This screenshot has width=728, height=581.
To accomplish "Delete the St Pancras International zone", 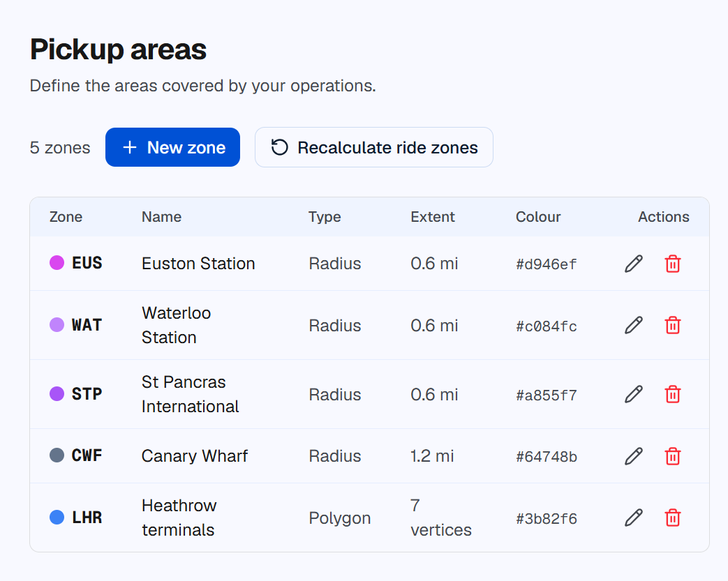I will [x=673, y=395].
